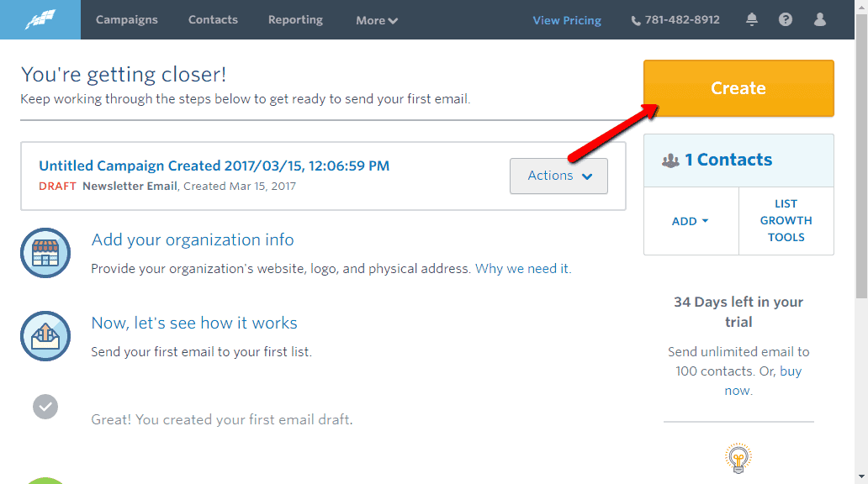This screenshot has height=484, width=868.
Task: Open Now, let's see how it works
Action: 194,323
